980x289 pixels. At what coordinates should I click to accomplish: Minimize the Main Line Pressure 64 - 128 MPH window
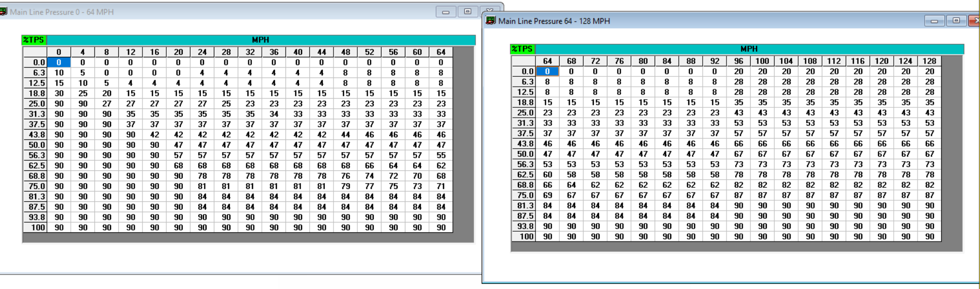[x=934, y=21]
